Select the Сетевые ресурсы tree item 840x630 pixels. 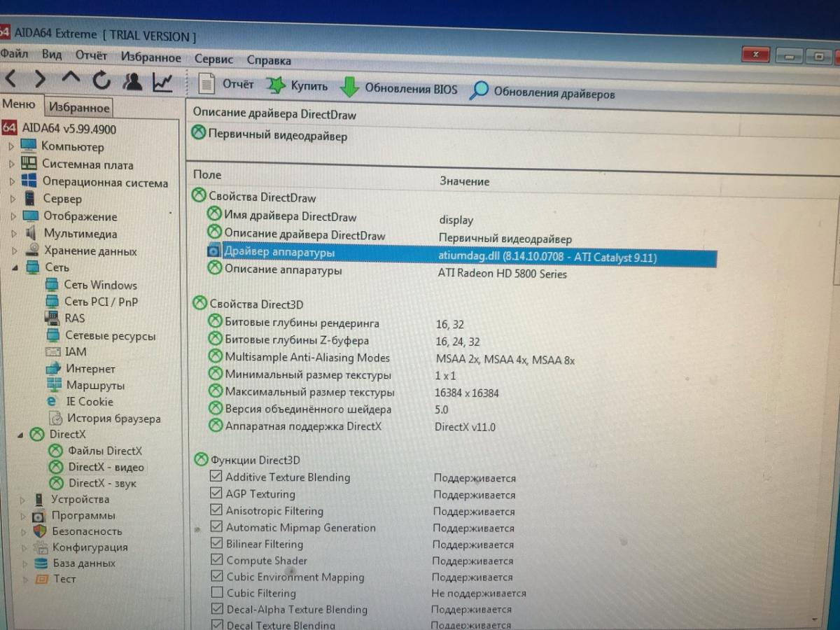[110, 336]
